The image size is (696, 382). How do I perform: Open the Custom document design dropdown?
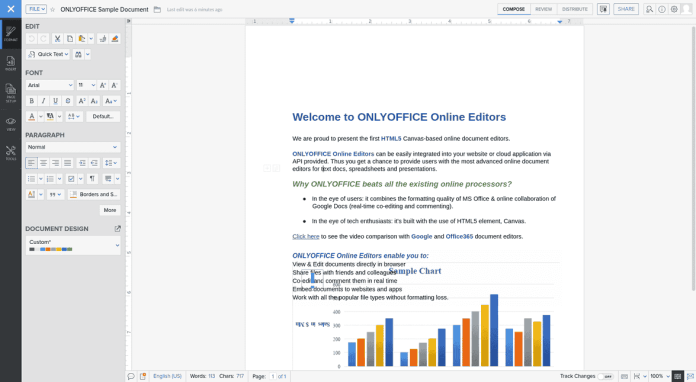73,245
